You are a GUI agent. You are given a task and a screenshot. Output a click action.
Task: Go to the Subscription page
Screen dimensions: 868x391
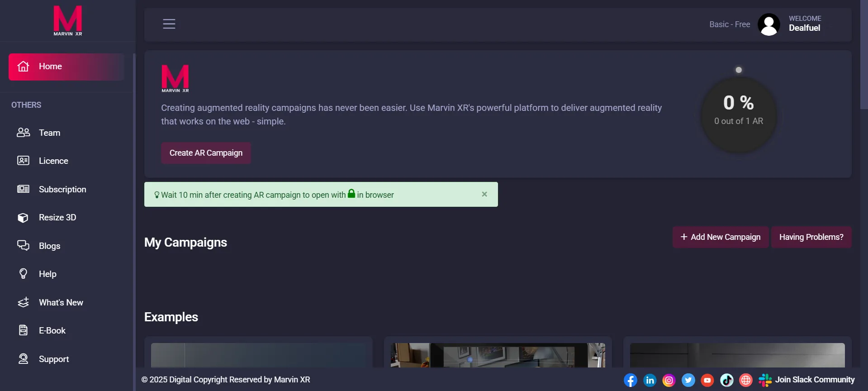(x=62, y=189)
